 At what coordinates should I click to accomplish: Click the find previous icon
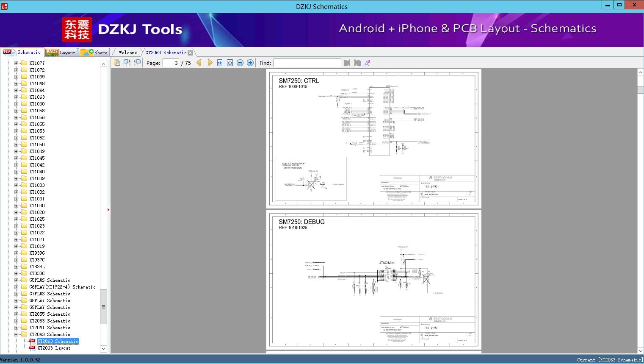click(x=347, y=63)
